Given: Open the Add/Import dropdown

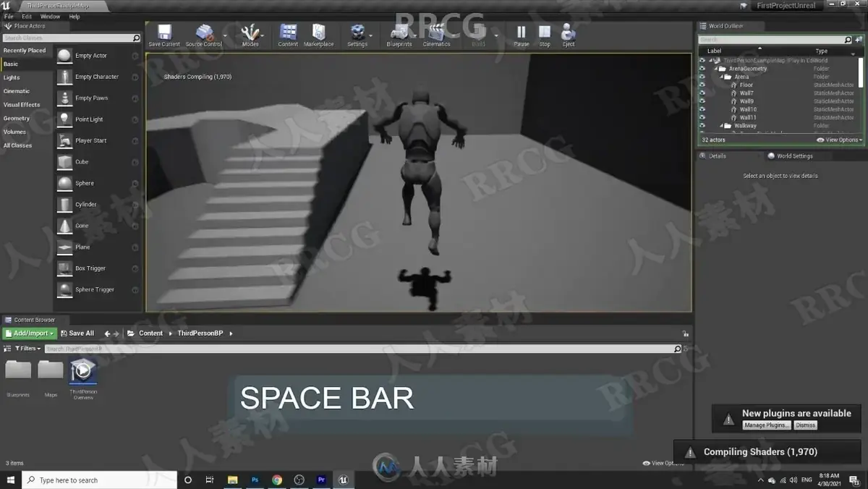Looking at the screenshot, I should tap(30, 333).
